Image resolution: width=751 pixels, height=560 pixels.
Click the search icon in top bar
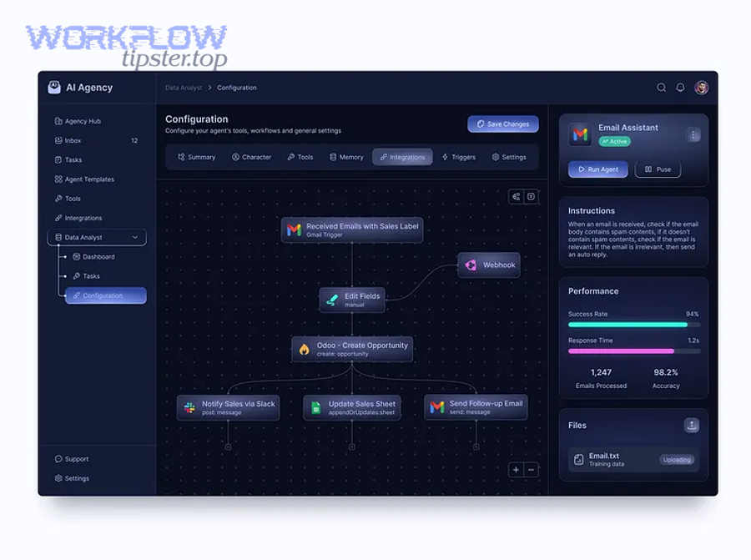coord(661,88)
